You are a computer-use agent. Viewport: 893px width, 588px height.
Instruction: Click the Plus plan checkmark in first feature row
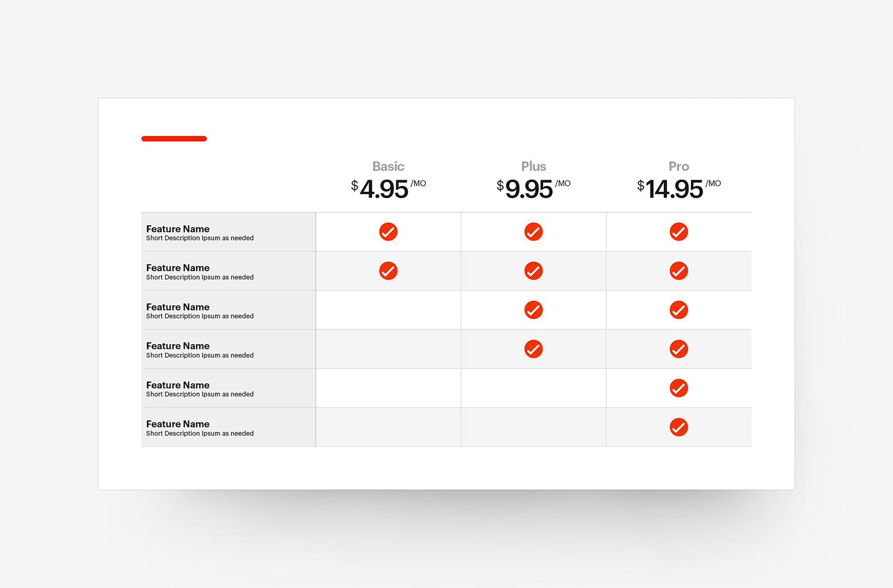(x=534, y=232)
